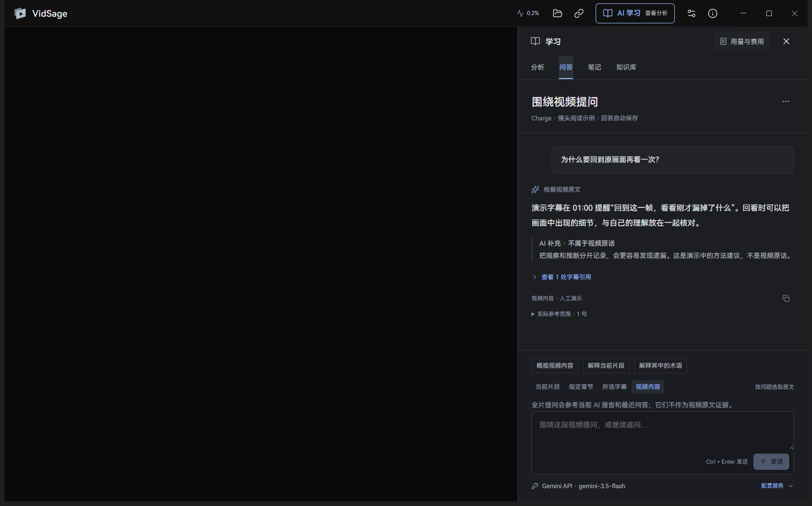Select the 所选字幕 scope option
The width and height of the screenshot is (812, 506).
pyautogui.click(x=615, y=387)
